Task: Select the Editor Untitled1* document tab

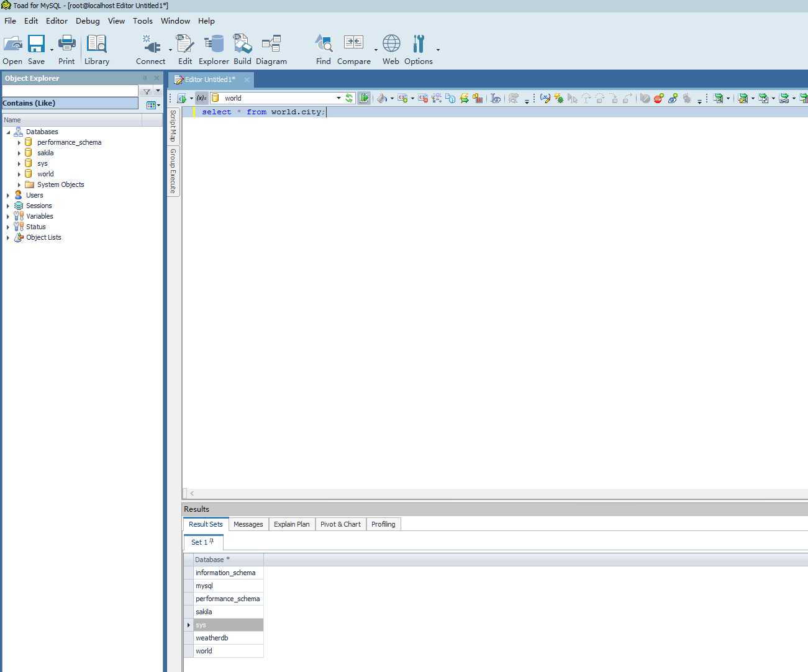Action: click(x=210, y=79)
